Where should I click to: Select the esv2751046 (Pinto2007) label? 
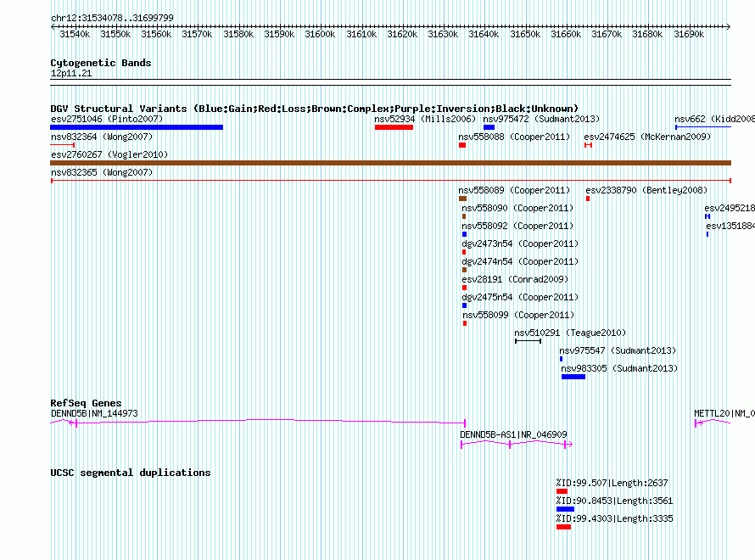[107, 119]
